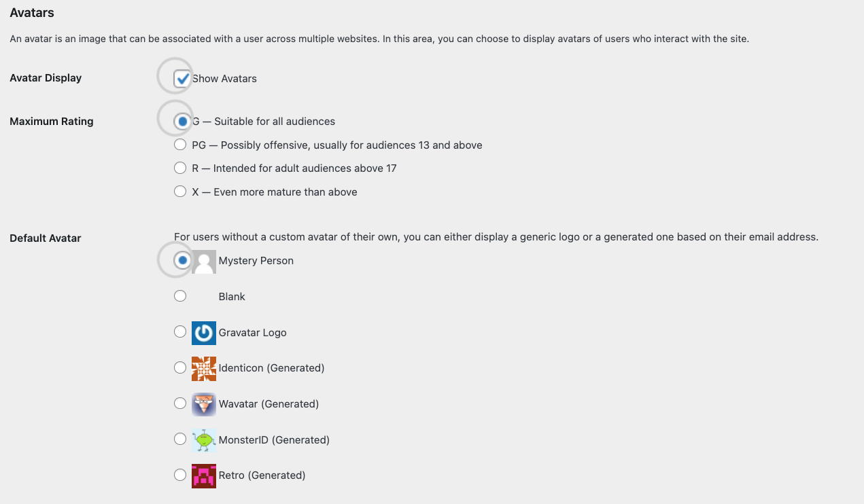
Task: Uncheck the Show Avatars checkbox
Action: 181,79
